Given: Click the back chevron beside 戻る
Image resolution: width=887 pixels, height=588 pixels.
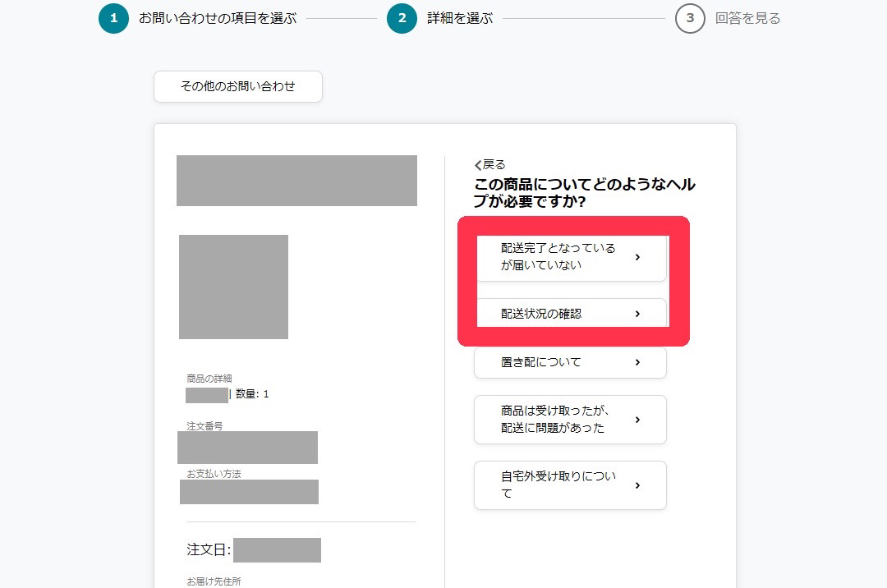Looking at the screenshot, I should [x=478, y=165].
